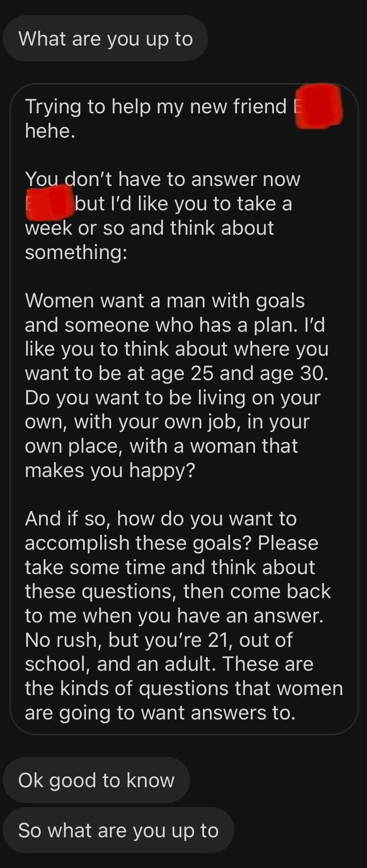The image size is (367, 868).
Task: Click the line starting "And if so, how"
Action: tap(161, 519)
